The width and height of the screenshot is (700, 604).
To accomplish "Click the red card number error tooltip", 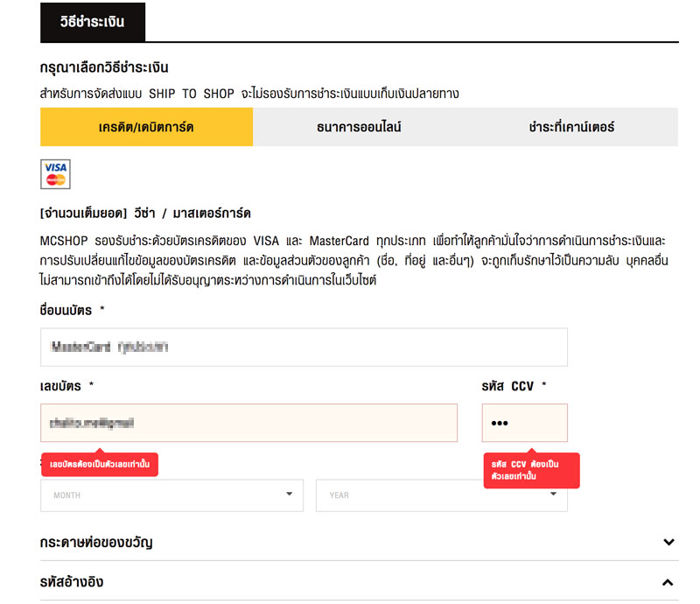I will [x=99, y=464].
